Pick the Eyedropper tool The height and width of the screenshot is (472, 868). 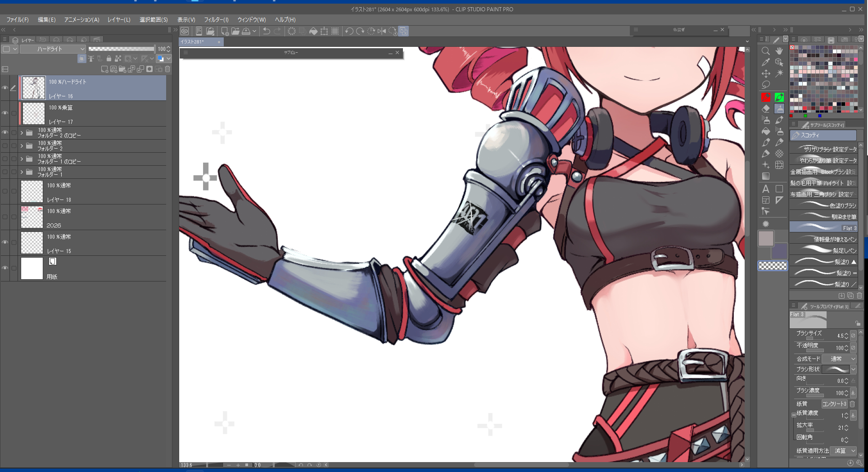tap(765, 62)
